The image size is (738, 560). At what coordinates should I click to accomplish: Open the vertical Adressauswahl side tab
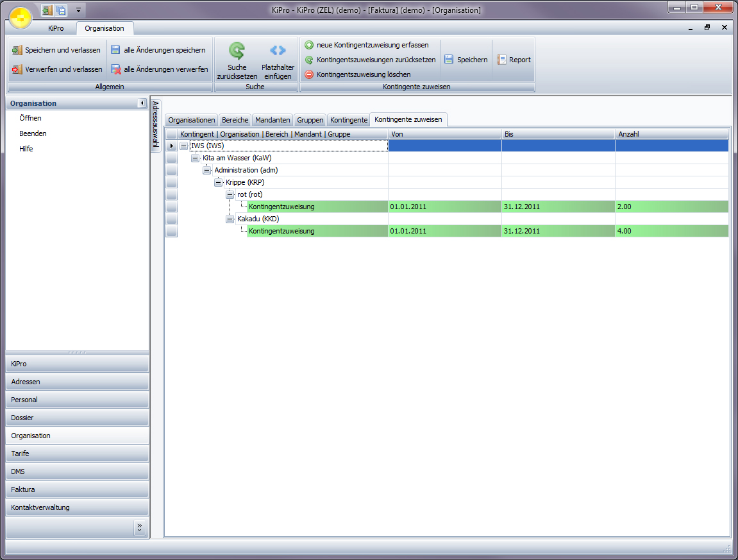pyautogui.click(x=156, y=125)
